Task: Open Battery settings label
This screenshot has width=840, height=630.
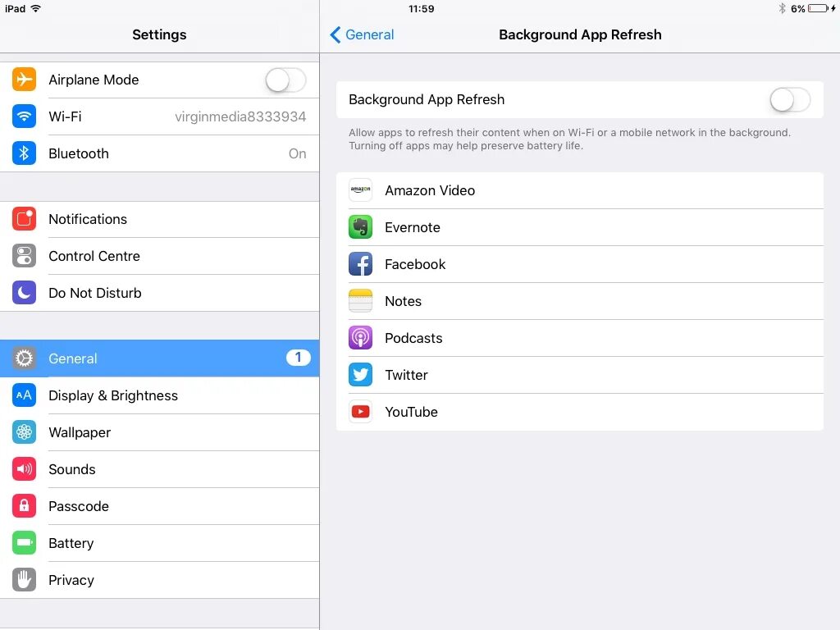Action: tap(71, 543)
